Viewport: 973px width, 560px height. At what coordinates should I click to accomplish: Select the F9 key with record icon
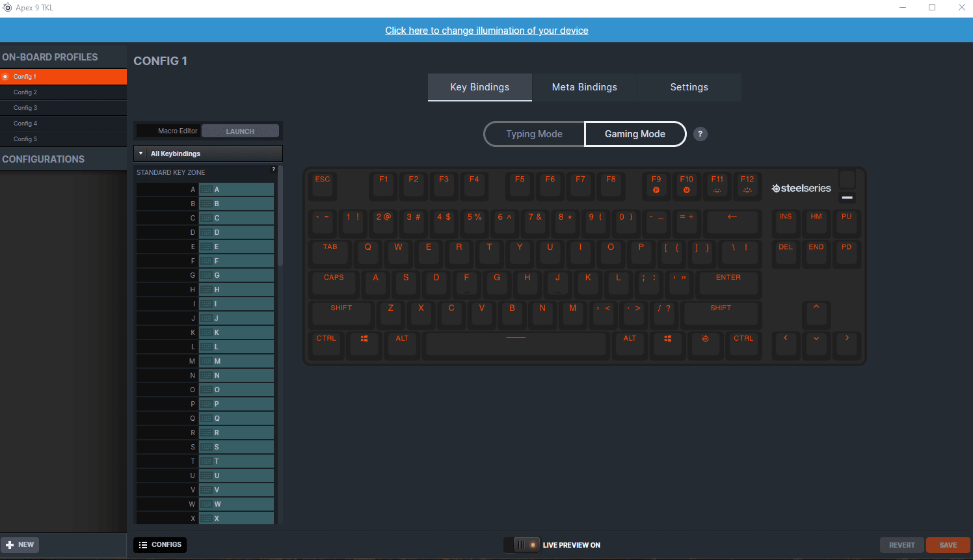click(656, 186)
